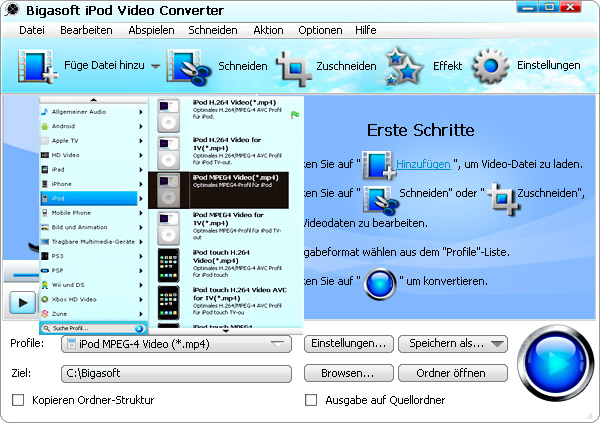Click the Suche Profil search field
The height and width of the screenshot is (423, 600).
pos(92,328)
